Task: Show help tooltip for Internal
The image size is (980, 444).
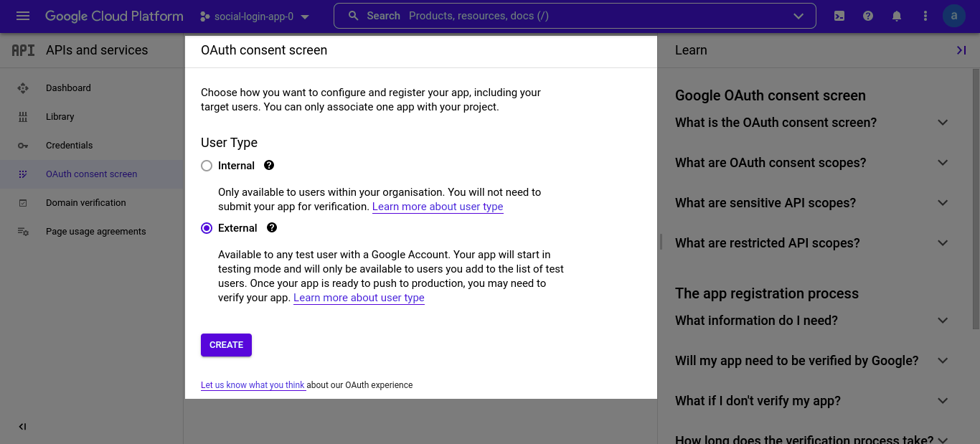Action: click(x=269, y=165)
